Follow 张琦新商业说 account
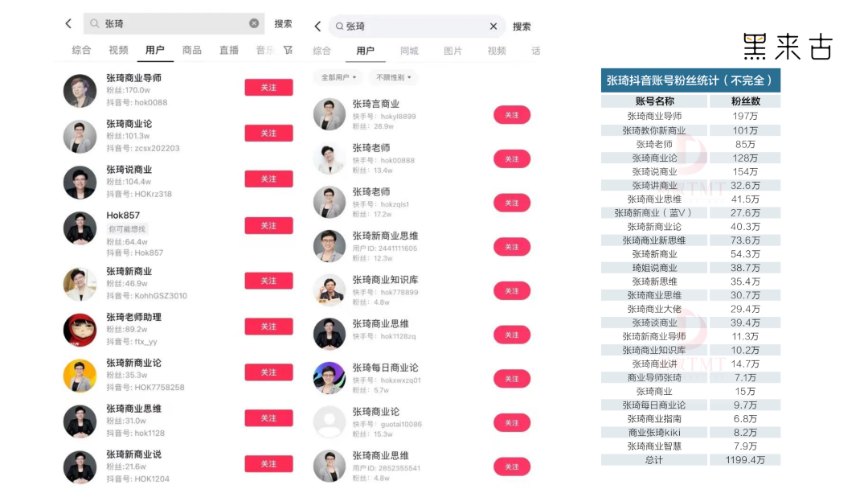This screenshot has height=489, width=868. pyautogui.click(x=268, y=463)
